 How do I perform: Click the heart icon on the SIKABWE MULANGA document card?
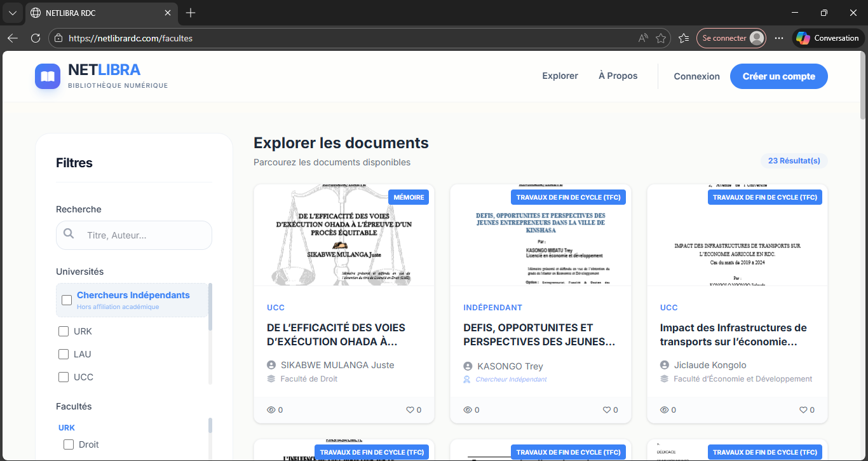(410, 410)
